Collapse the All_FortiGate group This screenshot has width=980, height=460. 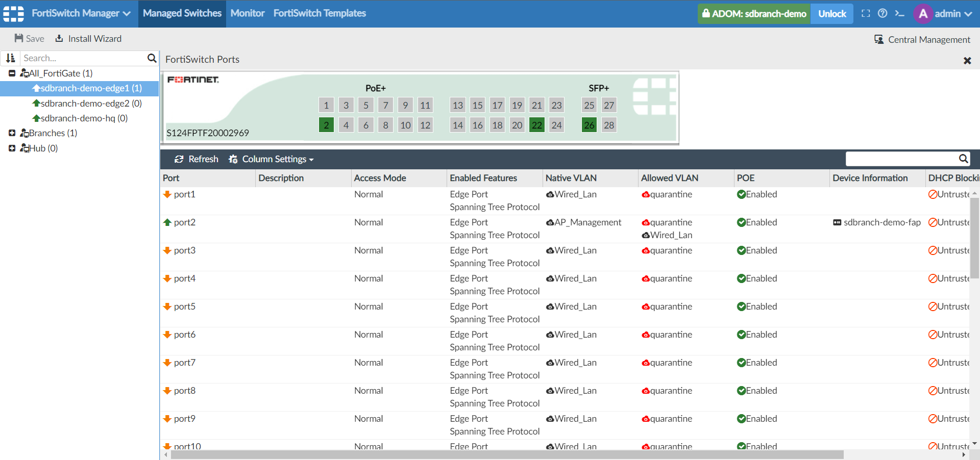pyautogui.click(x=12, y=73)
